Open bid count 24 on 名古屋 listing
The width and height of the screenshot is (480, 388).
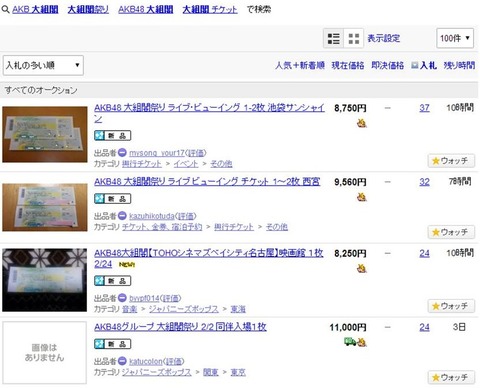(424, 253)
